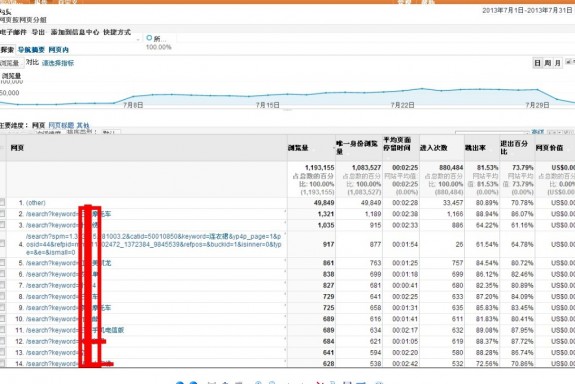
Task: Set chart granularity to 周 (week)
Action: click(547, 63)
